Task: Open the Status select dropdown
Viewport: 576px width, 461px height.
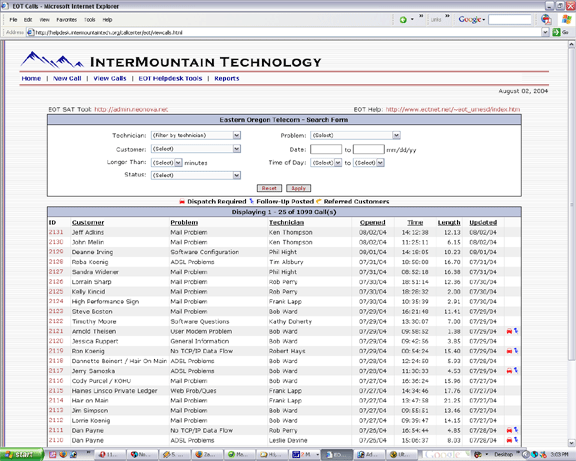Action: tap(237, 175)
